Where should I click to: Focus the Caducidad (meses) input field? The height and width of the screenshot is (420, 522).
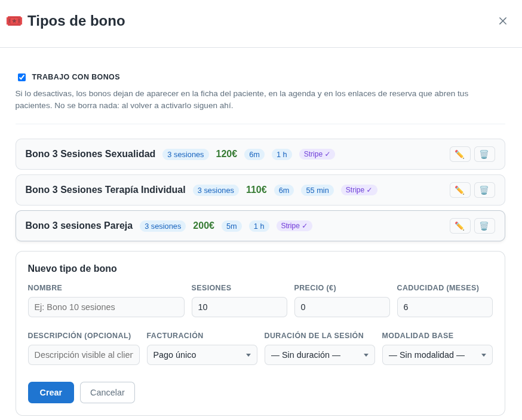coord(445,307)
